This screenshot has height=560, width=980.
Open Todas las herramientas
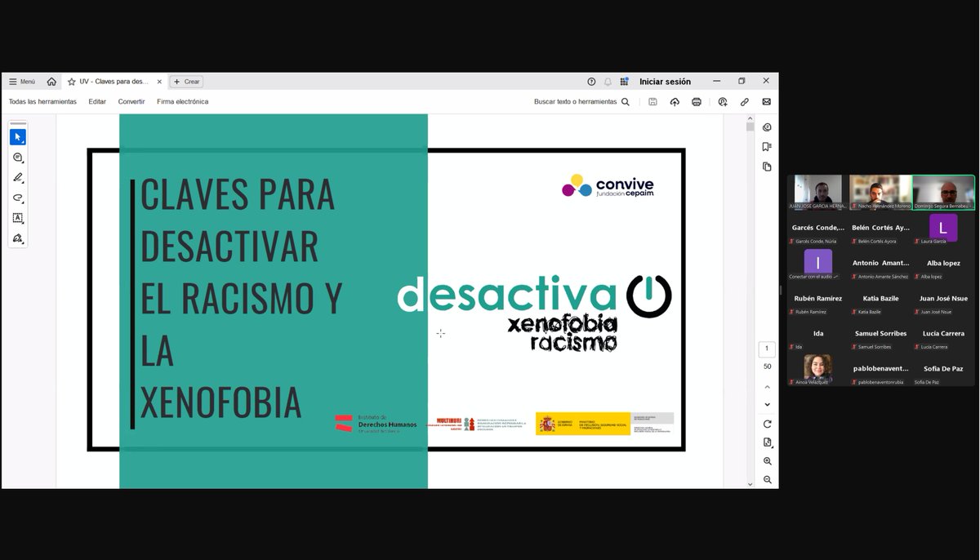click(x=42, y=102)
